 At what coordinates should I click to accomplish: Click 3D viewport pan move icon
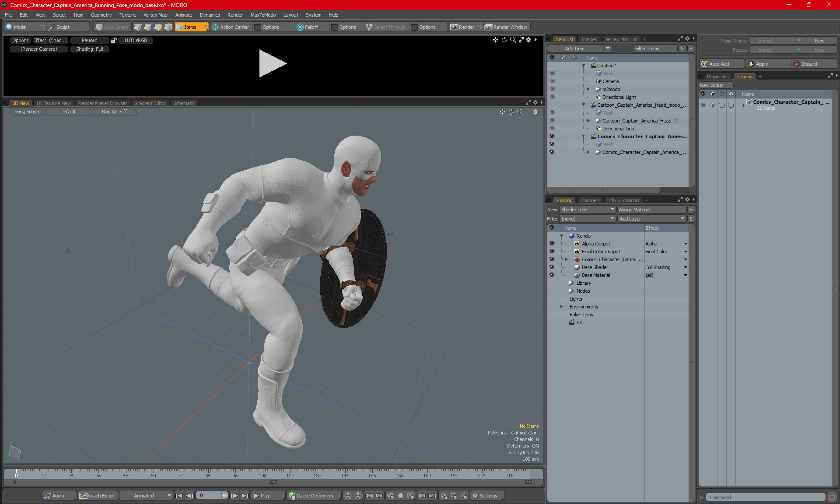click(x=502, y=112)
